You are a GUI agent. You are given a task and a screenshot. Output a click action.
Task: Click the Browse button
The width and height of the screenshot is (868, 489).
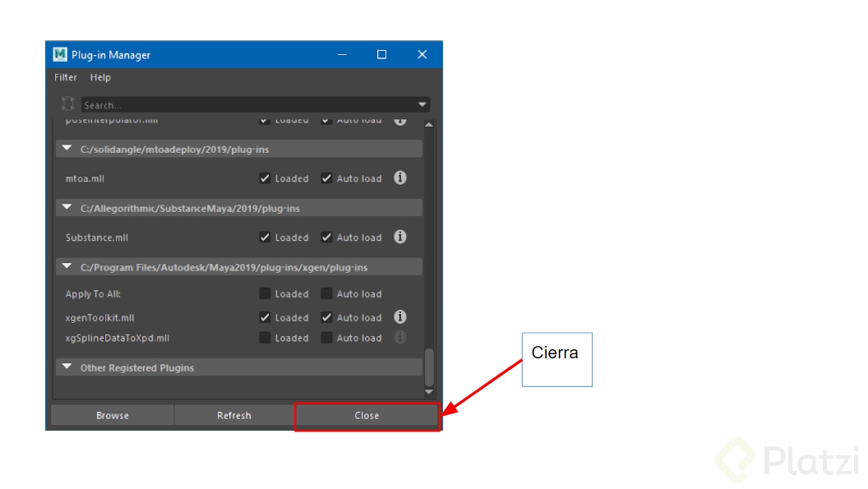tap(113, 415)
